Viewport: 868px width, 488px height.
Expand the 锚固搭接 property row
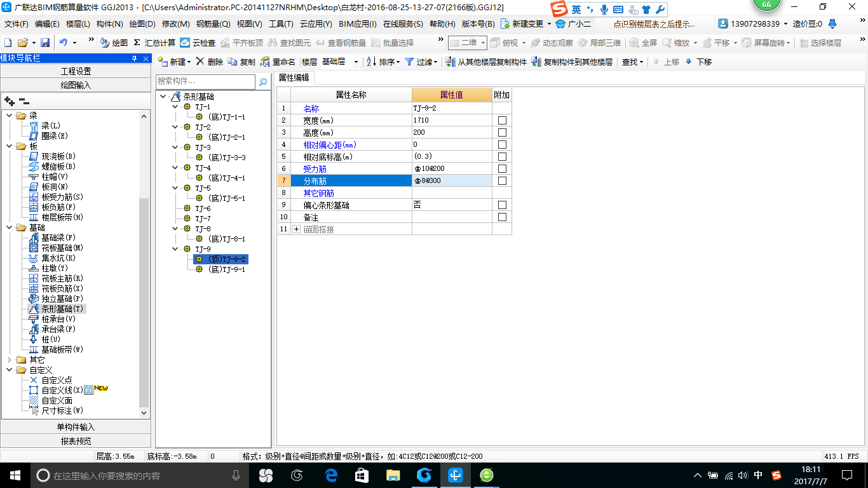point(297,229)
